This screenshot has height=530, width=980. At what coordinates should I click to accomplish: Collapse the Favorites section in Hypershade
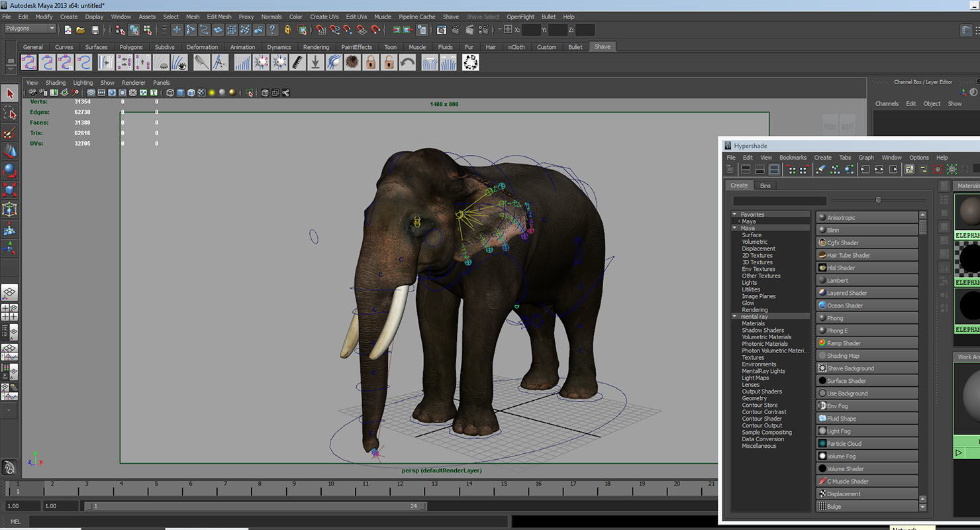pos(734,215)
